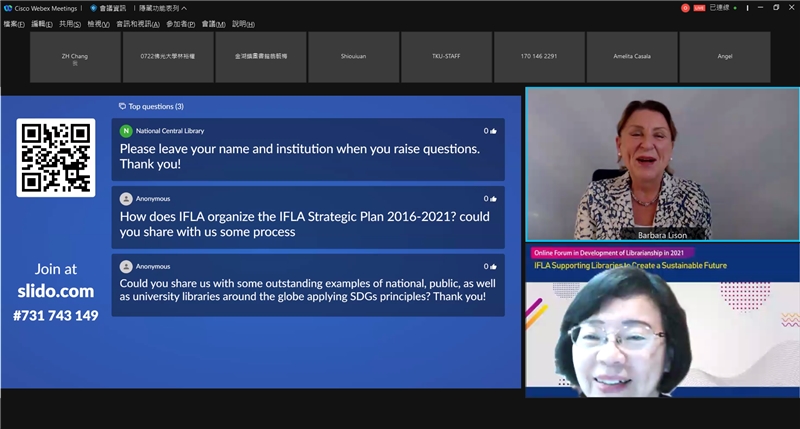The width and height of the screenshot is (800, 429).
Task: Click the red LIVE streaming badge
Action: 699,8
